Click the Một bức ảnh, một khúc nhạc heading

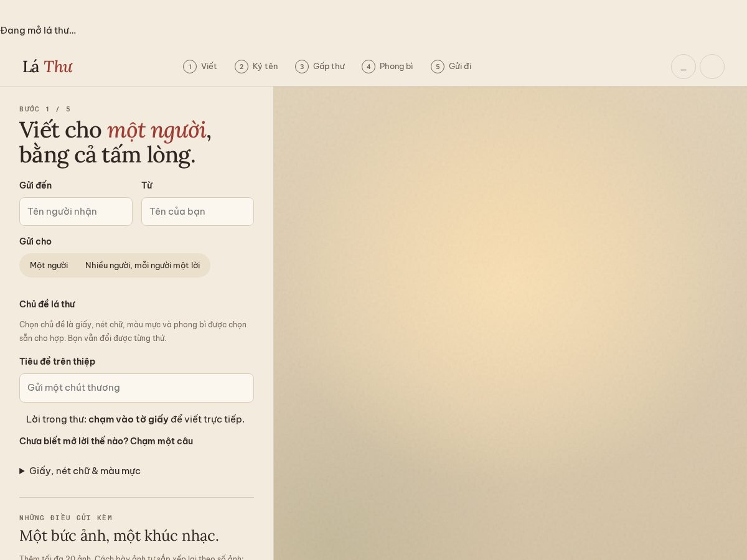tap(119, 536)
